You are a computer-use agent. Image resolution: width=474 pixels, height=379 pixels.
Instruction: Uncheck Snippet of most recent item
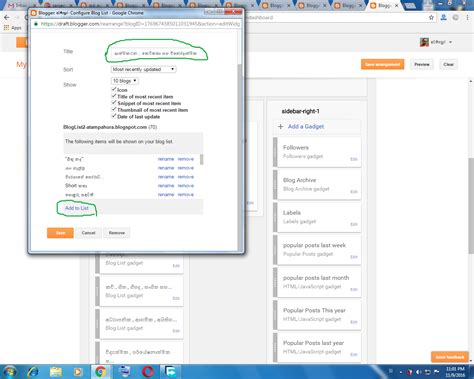pyautogui.click(x=114, y=103)
